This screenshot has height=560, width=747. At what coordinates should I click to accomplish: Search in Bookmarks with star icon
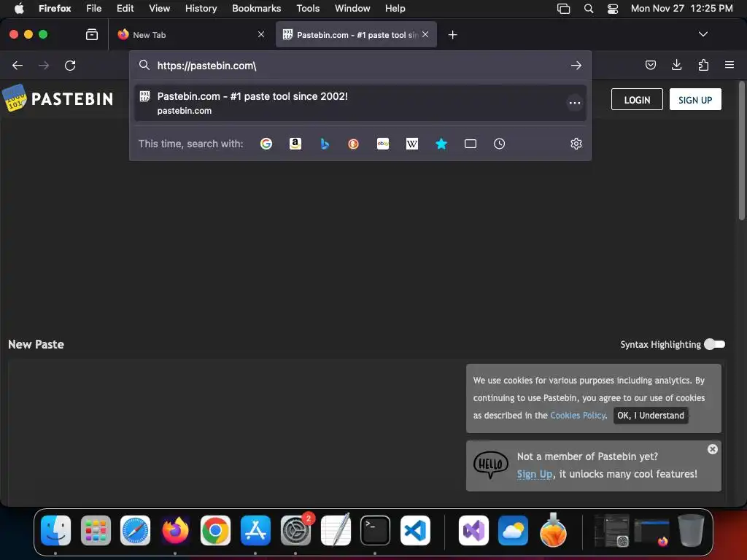441,144
